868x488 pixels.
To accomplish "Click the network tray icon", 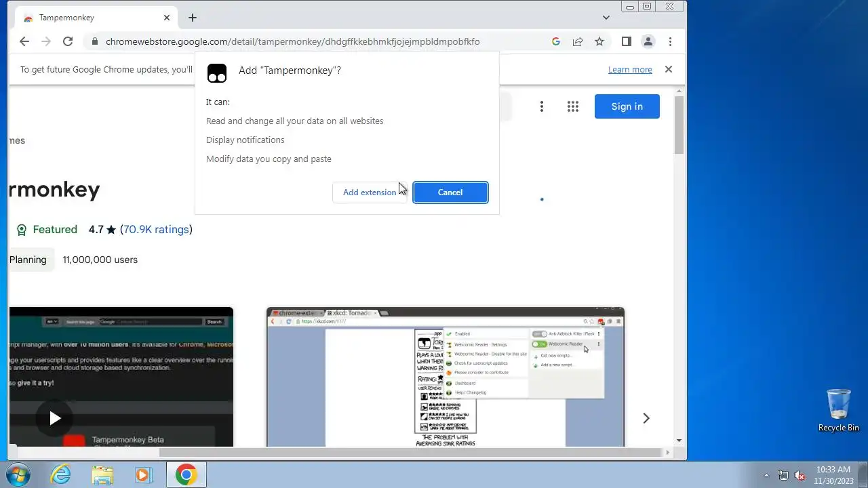I will (783, 475).
